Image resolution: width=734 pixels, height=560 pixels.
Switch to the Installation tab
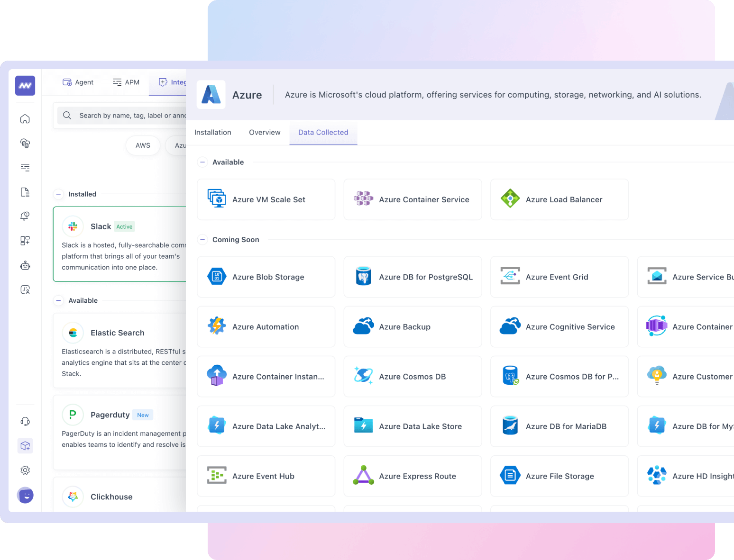(x=213, y=133)
